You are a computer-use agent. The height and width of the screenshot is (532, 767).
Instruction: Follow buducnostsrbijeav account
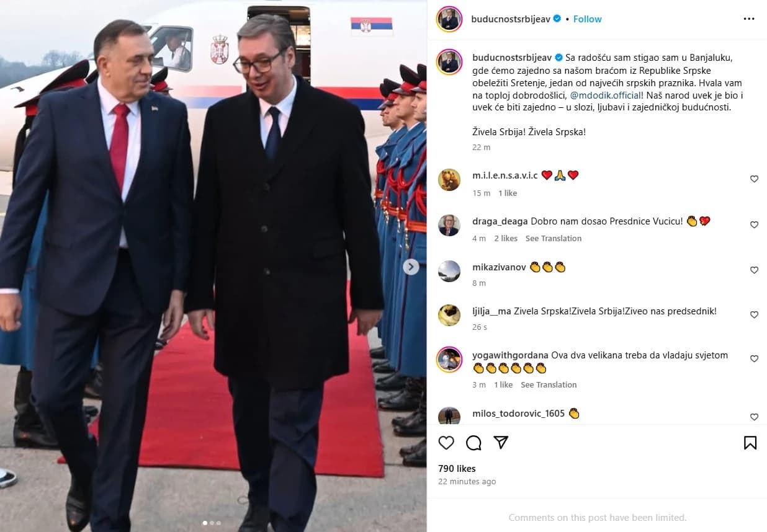click(587, 19)
